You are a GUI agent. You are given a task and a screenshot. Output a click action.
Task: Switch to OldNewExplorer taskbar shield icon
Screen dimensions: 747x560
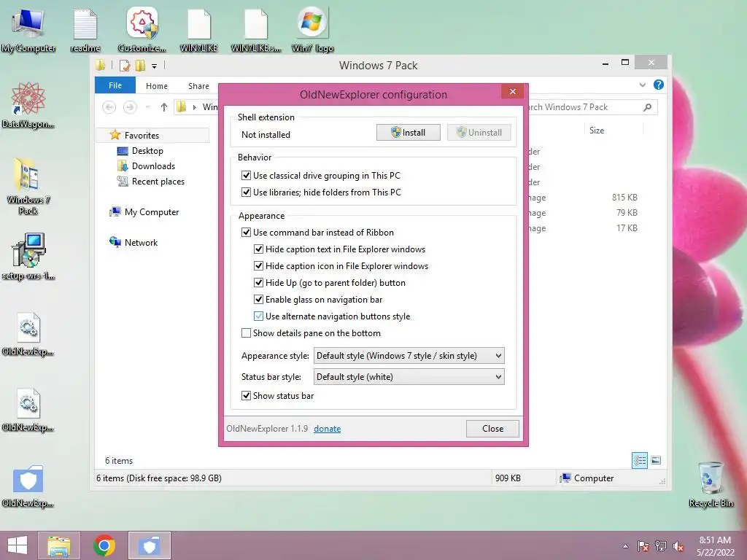pos(150,545)
